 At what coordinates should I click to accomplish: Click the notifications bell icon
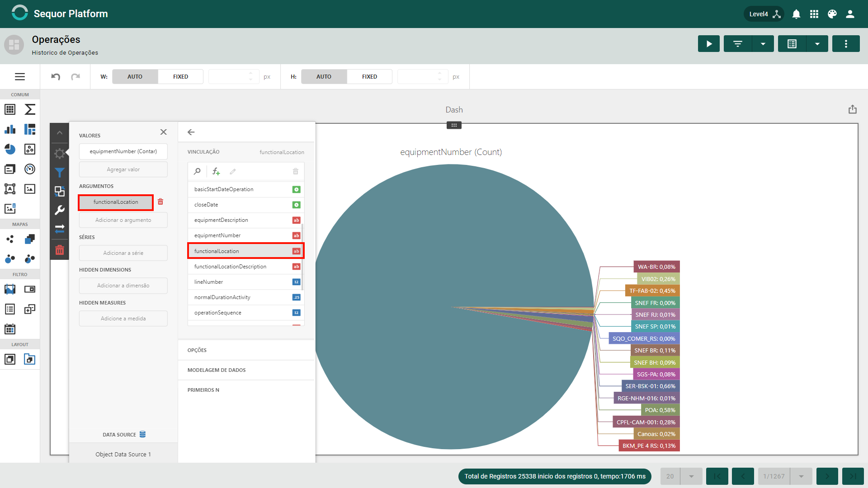(x=796, y=14)
